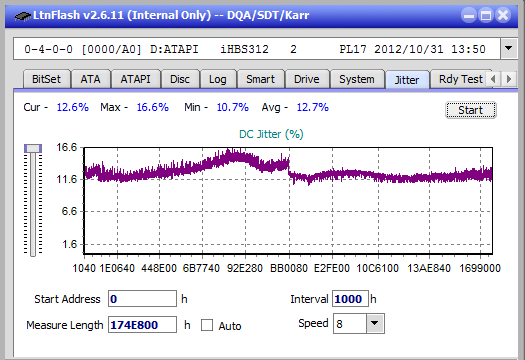Close the LtnFlash window
Screen dimensions: 525x360
[503, 15]
